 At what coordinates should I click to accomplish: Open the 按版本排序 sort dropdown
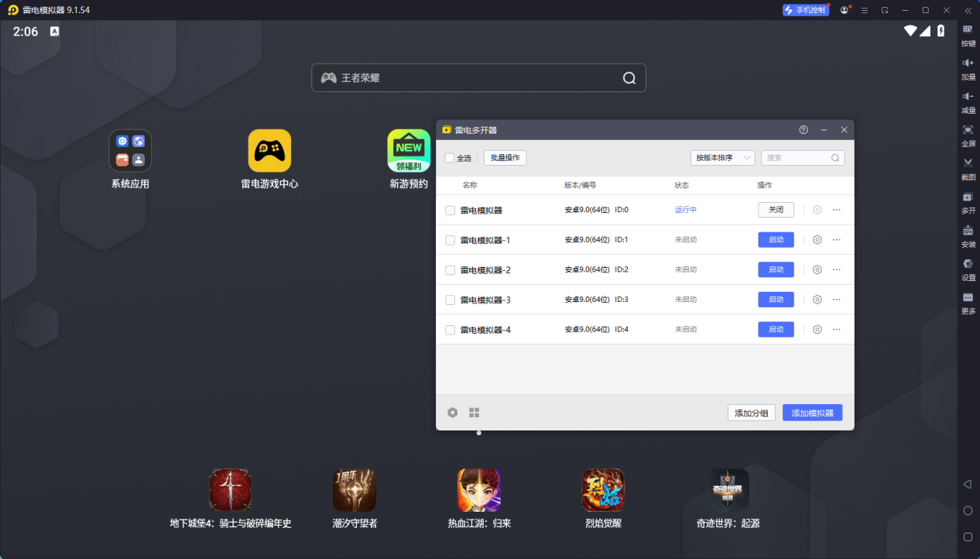[x=722, y=157]
